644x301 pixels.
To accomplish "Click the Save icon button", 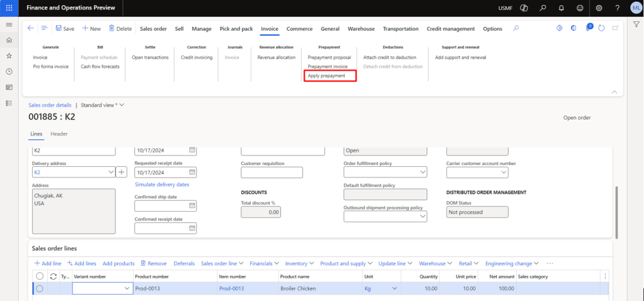I will click(x=59, y=28).
